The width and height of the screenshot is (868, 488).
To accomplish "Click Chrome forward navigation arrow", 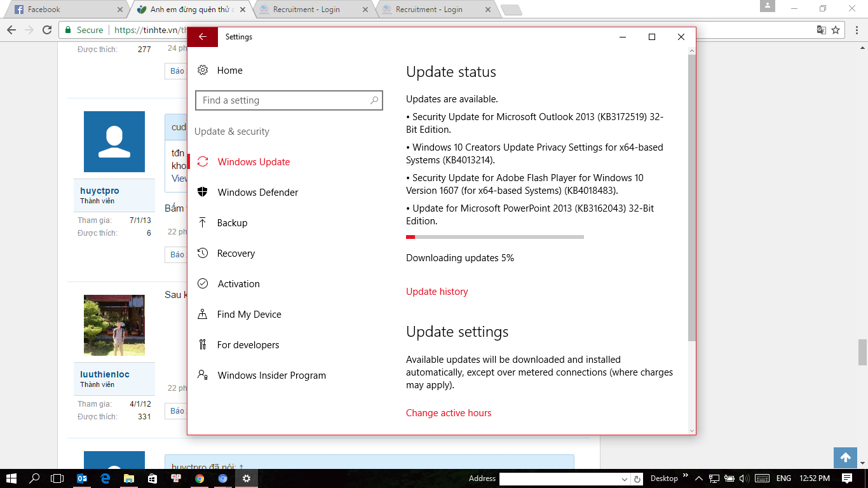I will 29,30.
